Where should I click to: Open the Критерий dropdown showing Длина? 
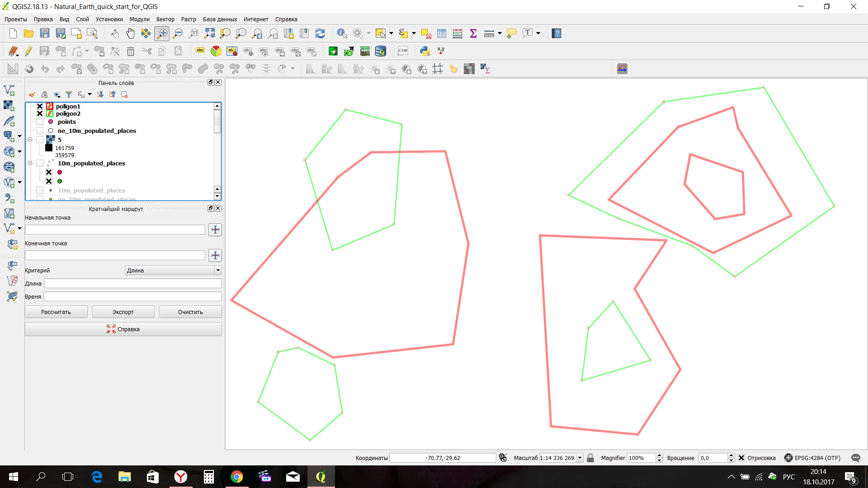coord(173,270)
